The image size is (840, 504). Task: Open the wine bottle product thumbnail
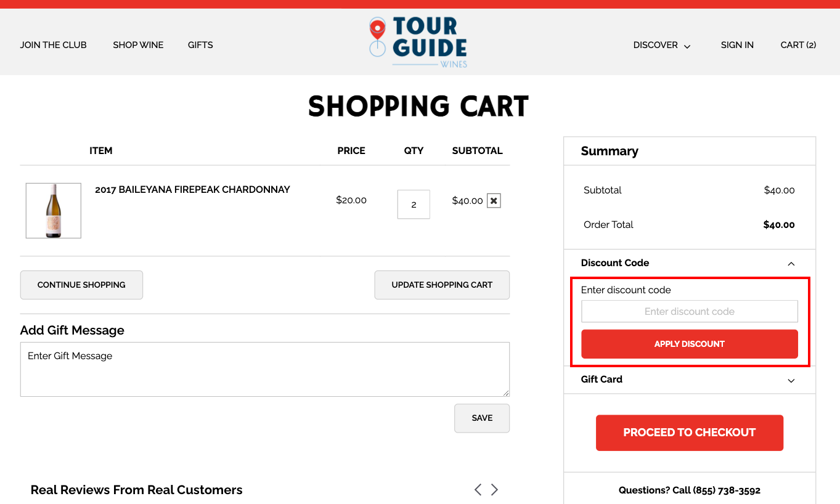[x=54, y=211]
